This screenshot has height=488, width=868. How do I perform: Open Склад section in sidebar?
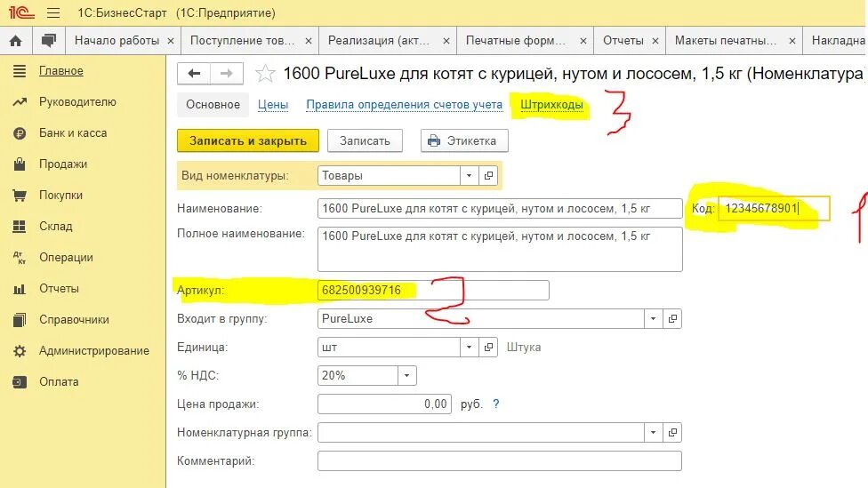[x=56, y=226]
